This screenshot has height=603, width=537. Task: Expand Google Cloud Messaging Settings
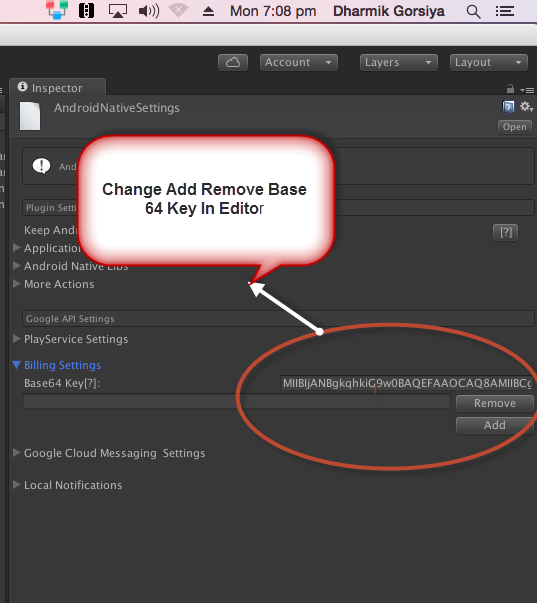[16, 453]
